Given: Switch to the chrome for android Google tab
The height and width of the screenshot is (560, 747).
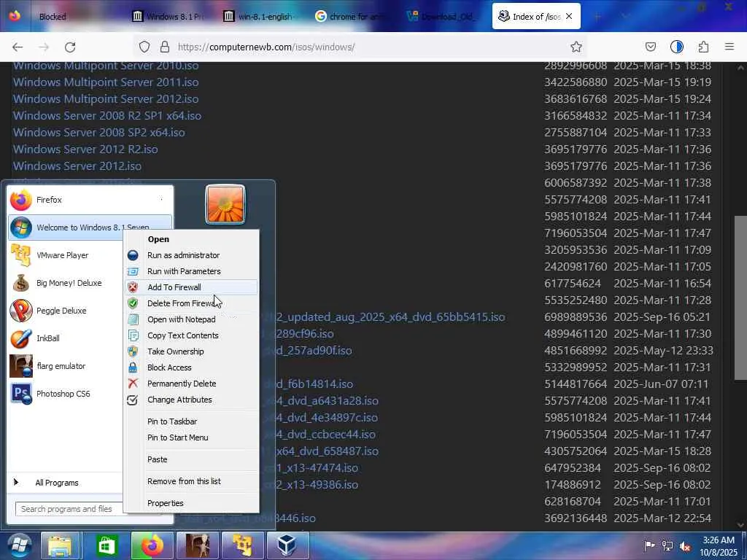Looking at the screenshot, I should click(350, 17).
